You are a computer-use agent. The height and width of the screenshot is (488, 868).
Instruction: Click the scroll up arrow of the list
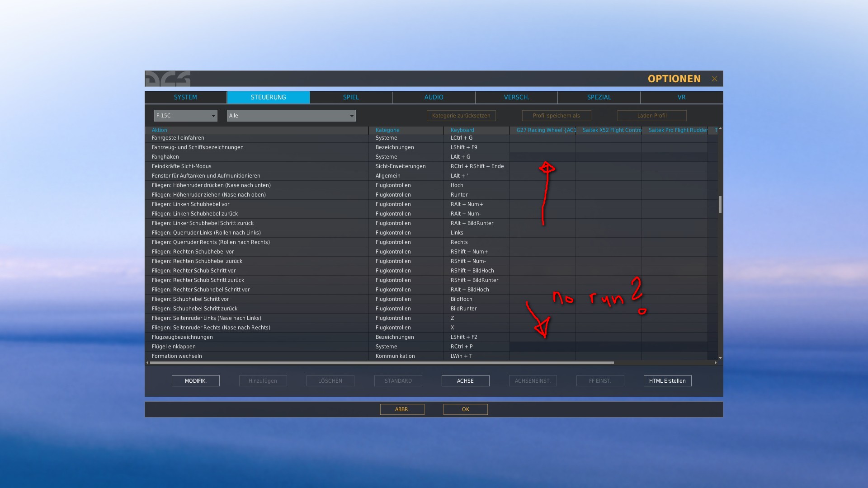click(x=720, y=129)
